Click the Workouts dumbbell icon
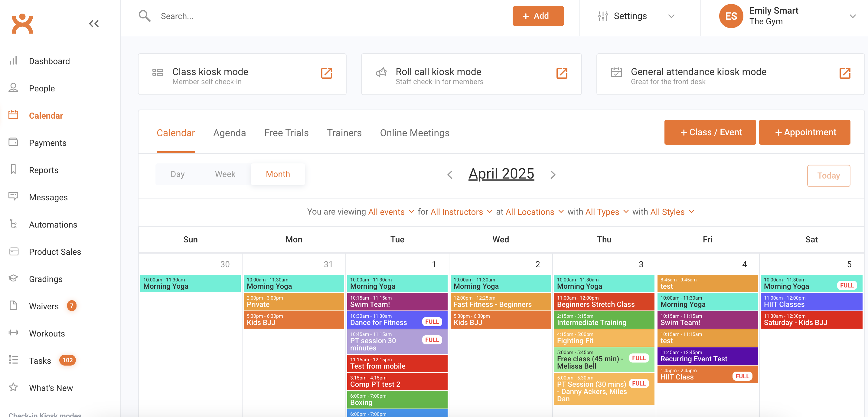 (x=14, y=333)
